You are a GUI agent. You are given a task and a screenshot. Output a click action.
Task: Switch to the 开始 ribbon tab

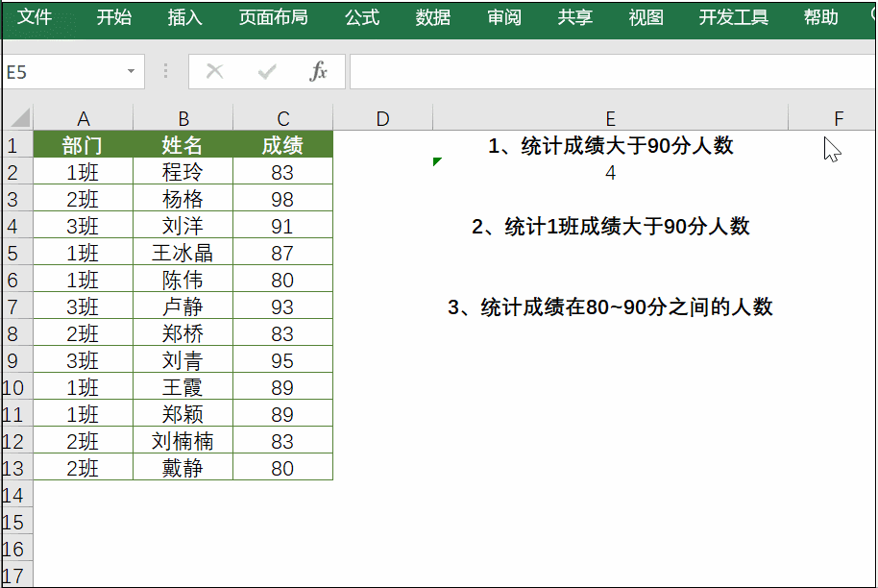114,17
